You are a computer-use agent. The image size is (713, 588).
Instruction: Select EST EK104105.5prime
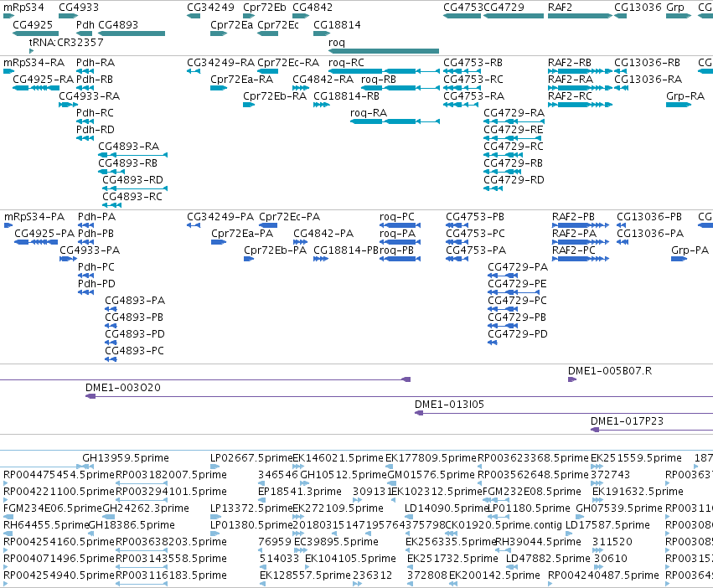350,558
